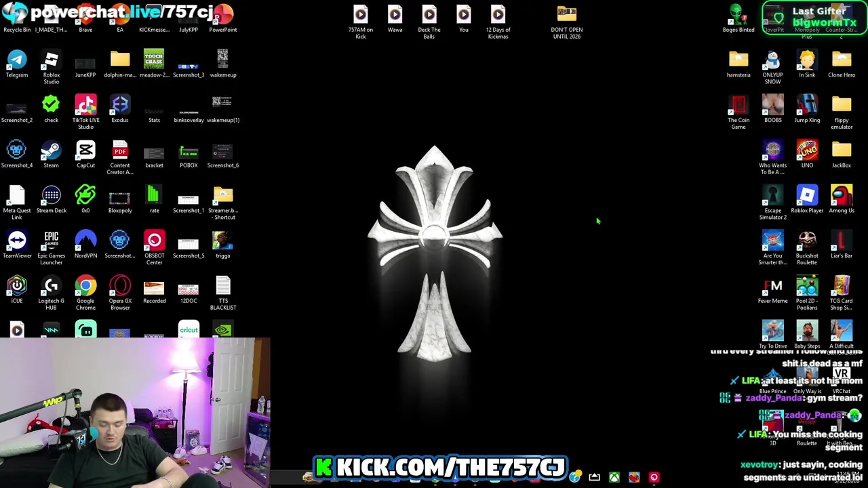The width and height of the screenshot is (868, 488).
Task: Launch TeamViewer icon
Action: 17,245
